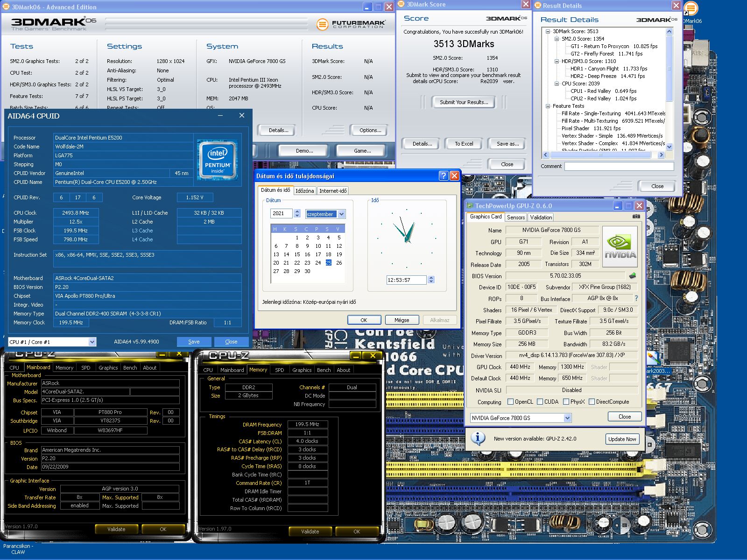Image resolution: width=747 pixels, height=560 pixels.
Task: Collapse the CPU Score tree node
Action: [557, 84]
